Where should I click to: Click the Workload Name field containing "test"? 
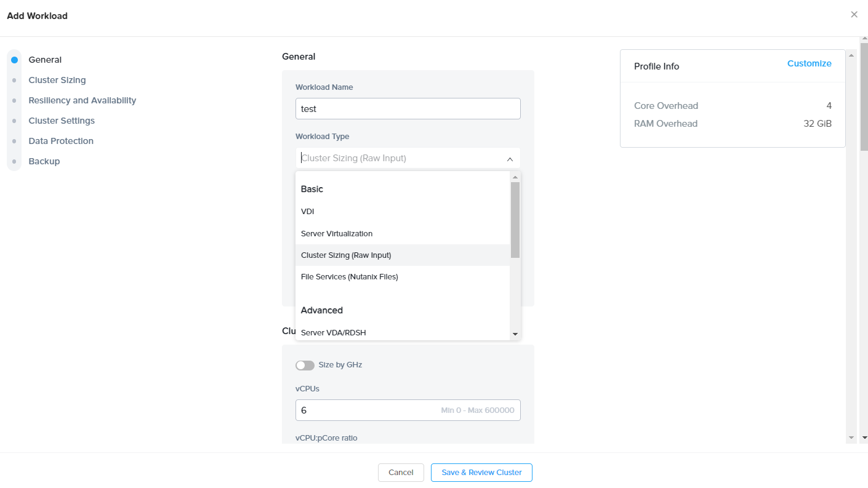[x=408, y=108]
